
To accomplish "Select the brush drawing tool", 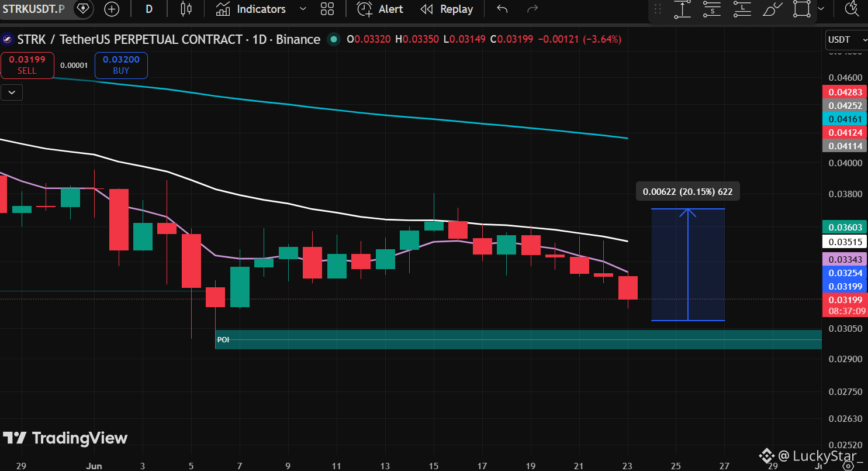I will point(772,9).
